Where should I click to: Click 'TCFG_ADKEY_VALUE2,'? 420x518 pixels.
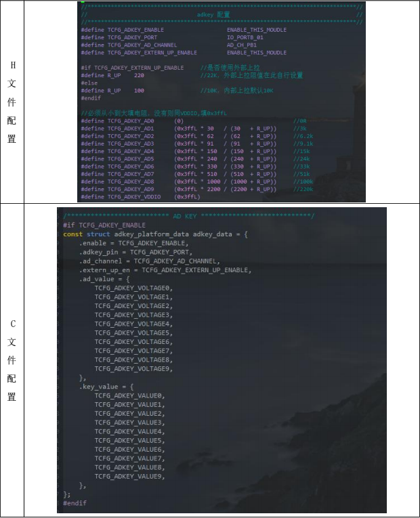[129, 414]
